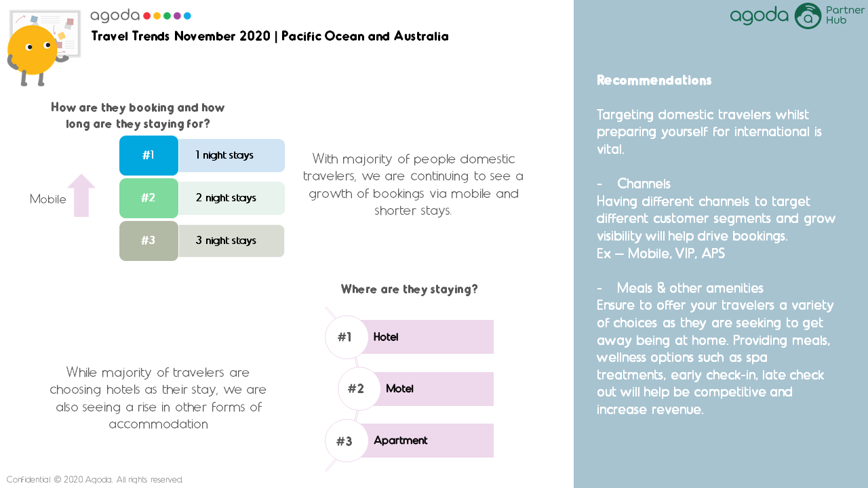Click the Travel Trends November 2020 title
Viewport: 868px width, 488px height.
click(270, 37)
